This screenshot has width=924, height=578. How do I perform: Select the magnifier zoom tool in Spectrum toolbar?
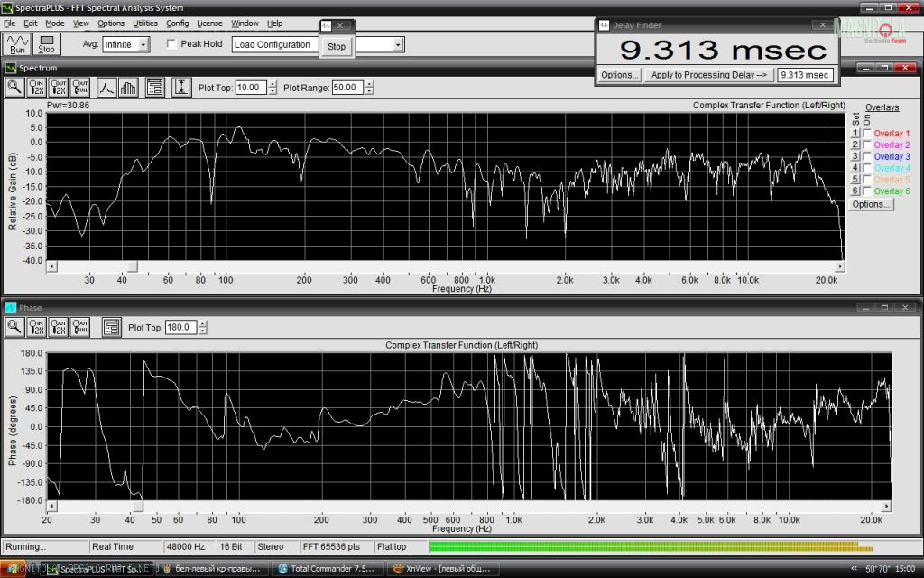point(14,88)
